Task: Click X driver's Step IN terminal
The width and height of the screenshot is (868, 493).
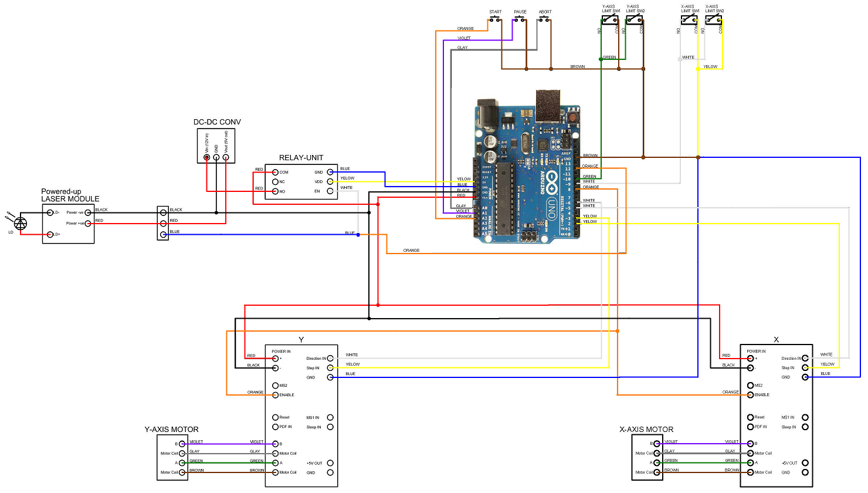Action: tap(805, 367)
